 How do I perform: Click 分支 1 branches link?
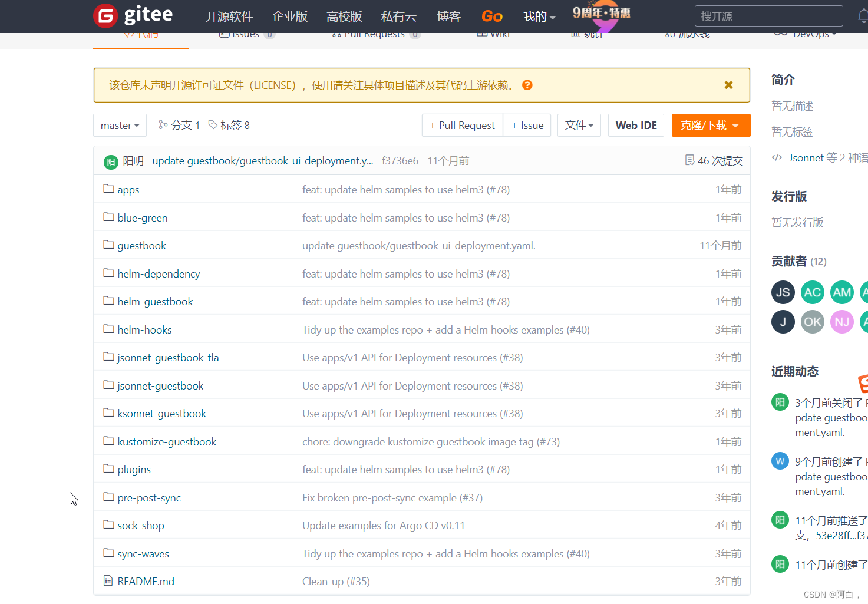[x=185, y=125]
